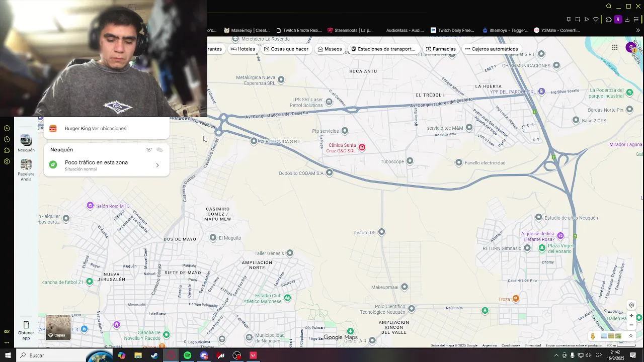Open Privacidad link in map footer
The height and width of the screenshot is (362, 644).
[533, 345]
